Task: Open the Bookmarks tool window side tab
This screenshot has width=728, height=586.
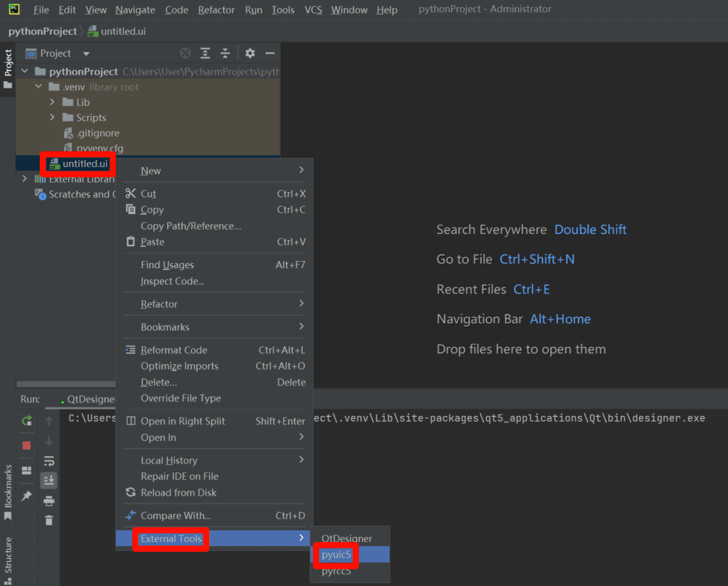Action: coord(8,492)
